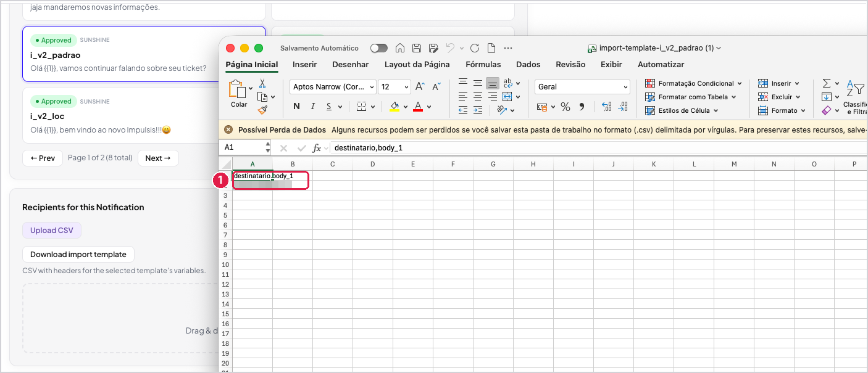Viewport: 868px width, 373px height.
Task: Open the Excluir cells dropdown
Action: tap(779, 97)
